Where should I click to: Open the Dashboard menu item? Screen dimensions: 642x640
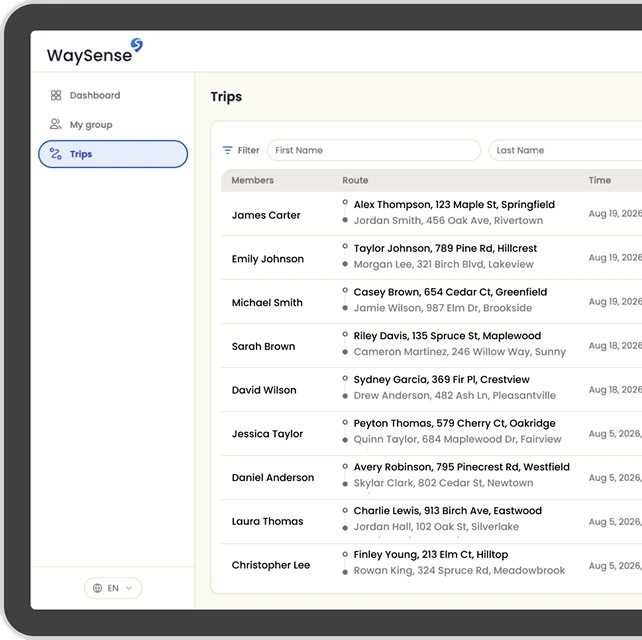coord(113,95)
